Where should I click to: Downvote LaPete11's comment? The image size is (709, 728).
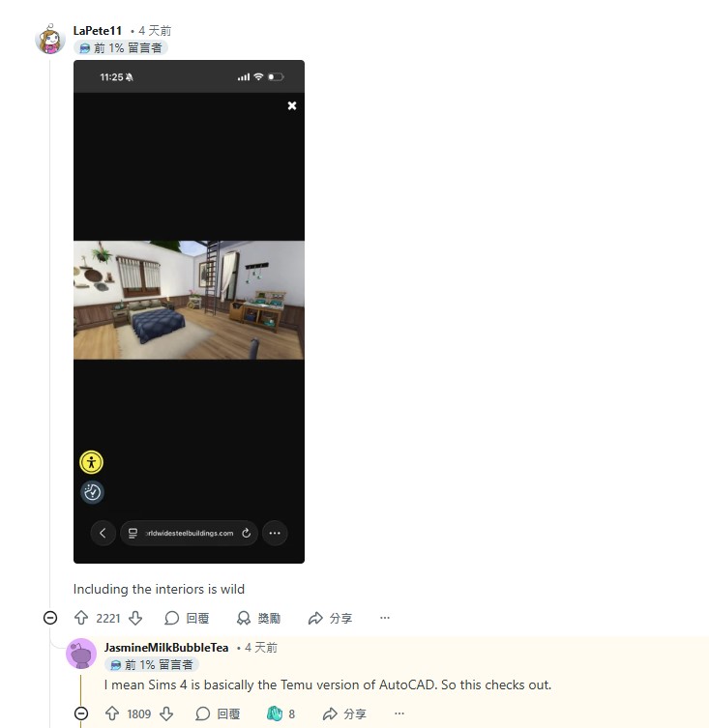pos(135,618)
